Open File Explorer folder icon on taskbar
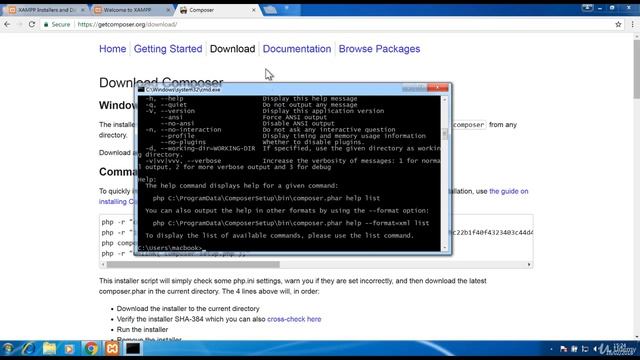640x360 pixels. (49, 349)
